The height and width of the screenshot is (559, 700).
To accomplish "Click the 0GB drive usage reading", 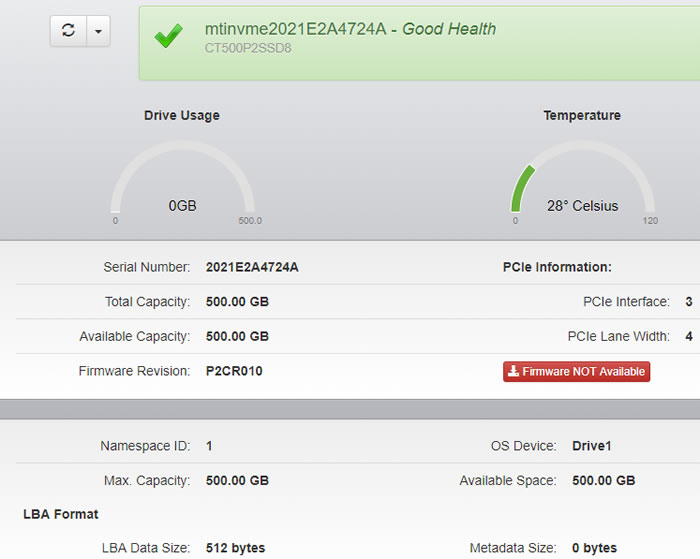I will tap(182, 206).
